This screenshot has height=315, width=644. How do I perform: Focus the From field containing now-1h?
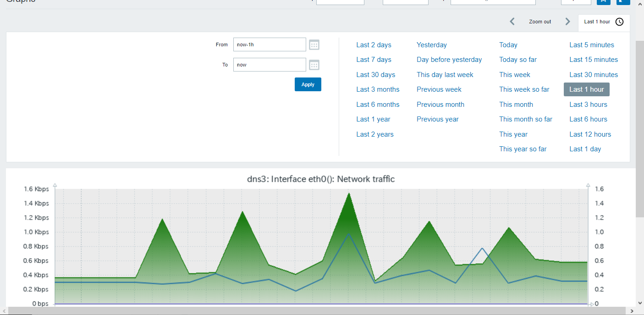(270, 44)
